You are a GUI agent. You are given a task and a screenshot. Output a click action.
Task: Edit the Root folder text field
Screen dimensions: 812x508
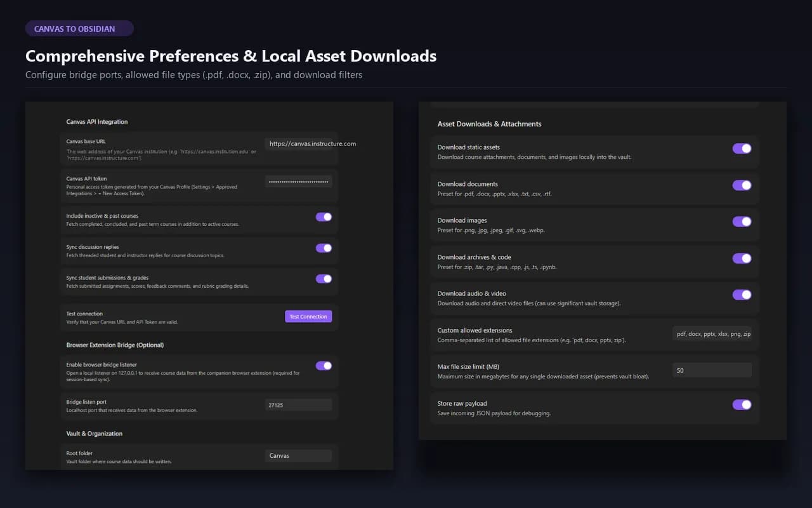pyautogui.click(x=299, y=455)
